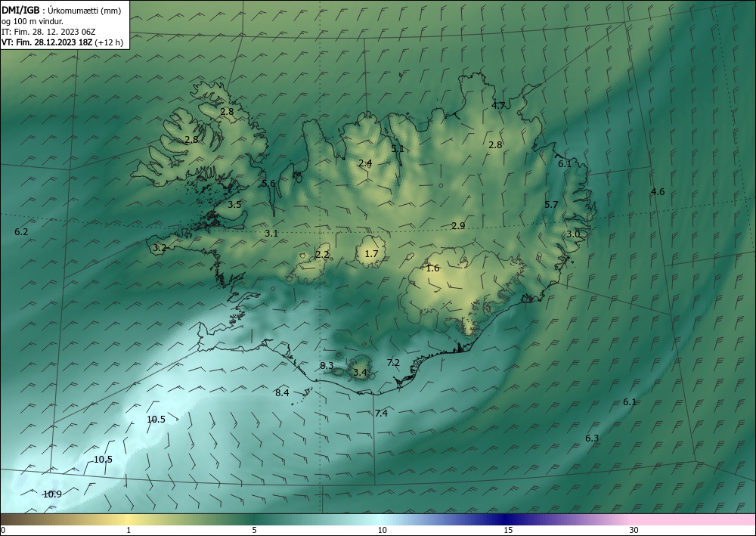
Task: Select initial time text 'IT: Fim. 28. 12. 2023 06Z'
Action: (48, 32)
